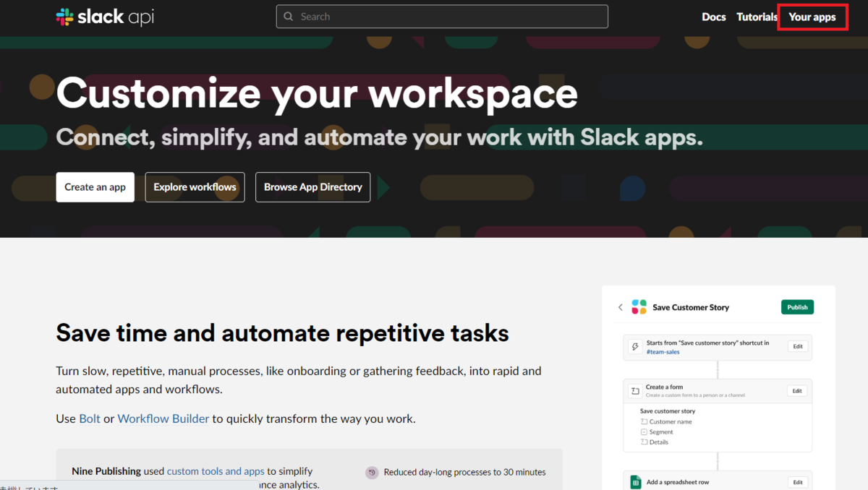Click the search magnifier icon
This screenshot has height=490, width=868.
[x=289, y=17]
